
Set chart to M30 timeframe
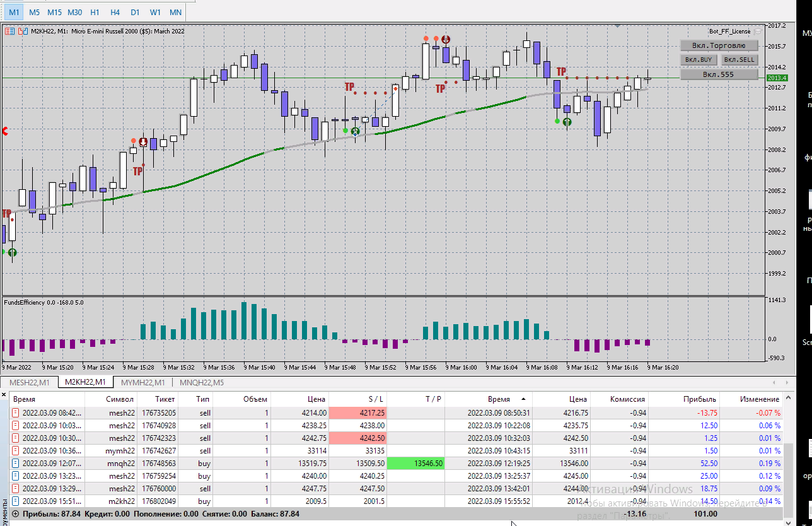74,12
